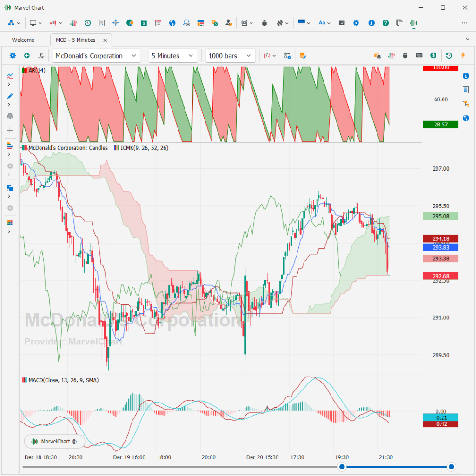476x476 pixels.
Task: Click the network hierarchy icon in main toolbar
Action: [x=12, y=23]
